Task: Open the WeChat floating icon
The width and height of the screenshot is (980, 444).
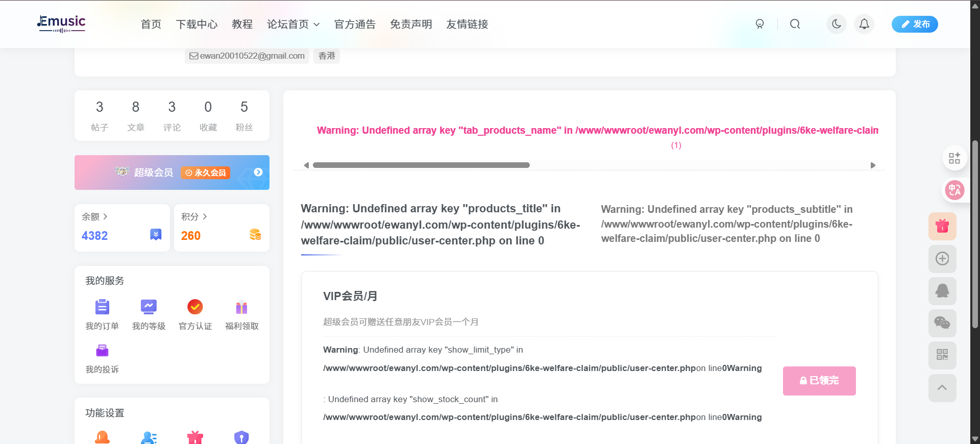Action: point(942,323)
